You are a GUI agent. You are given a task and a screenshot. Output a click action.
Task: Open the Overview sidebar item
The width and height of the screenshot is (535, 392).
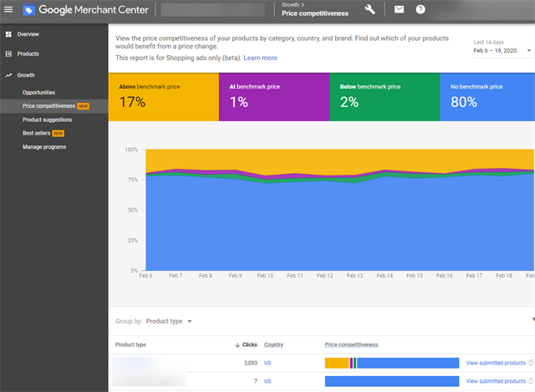click(x=53, y=34)
